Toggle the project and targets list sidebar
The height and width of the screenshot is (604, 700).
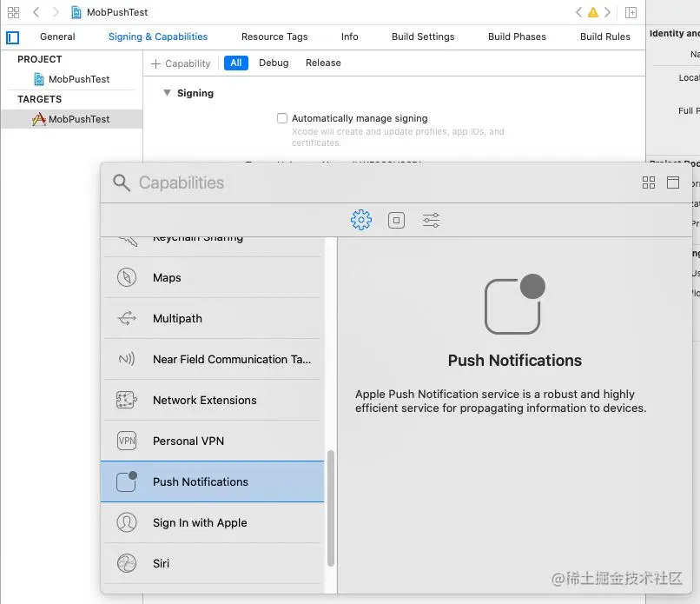(12, 37)
